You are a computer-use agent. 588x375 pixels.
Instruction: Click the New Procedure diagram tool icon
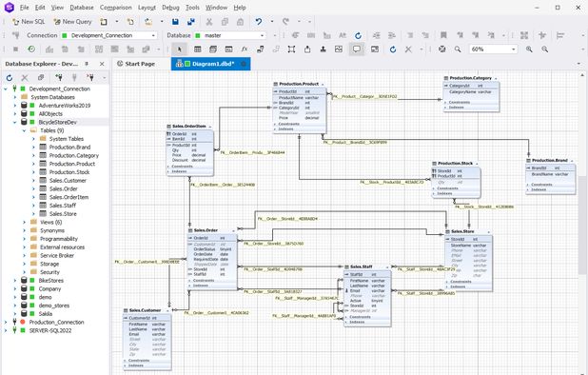click(x=228, y=49)
